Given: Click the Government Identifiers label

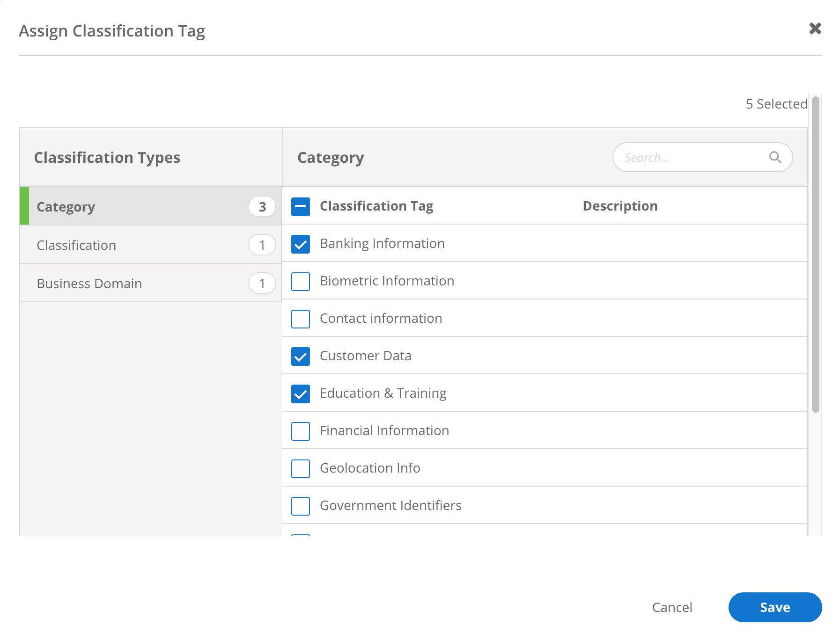Looking at the screenshot, I should (x=391, y=505).
